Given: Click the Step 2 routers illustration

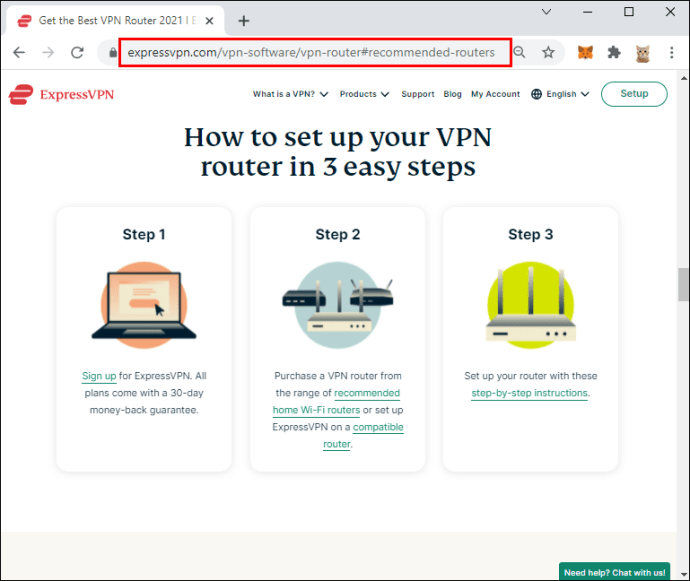Looking at the screenshot, I should point(338,305).
